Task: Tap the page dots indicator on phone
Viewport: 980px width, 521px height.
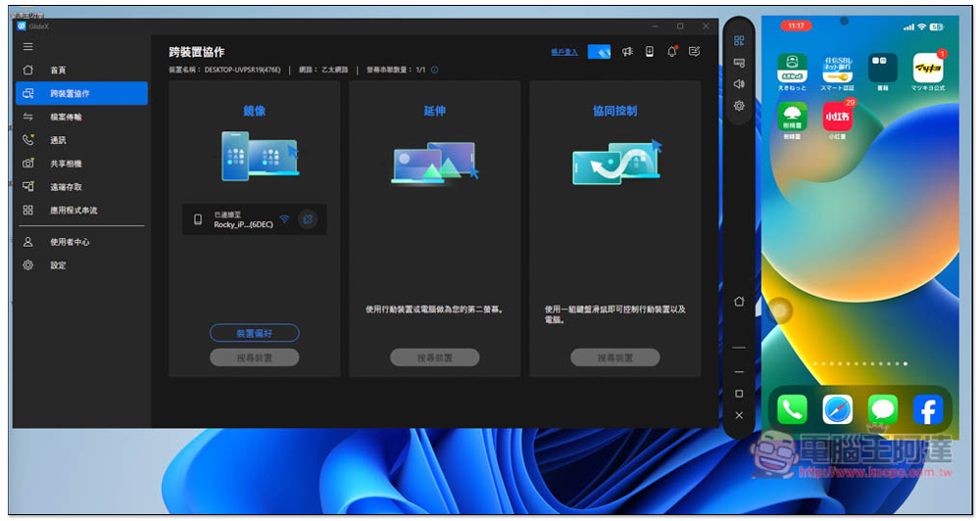Action: click(x=861, y=363)
